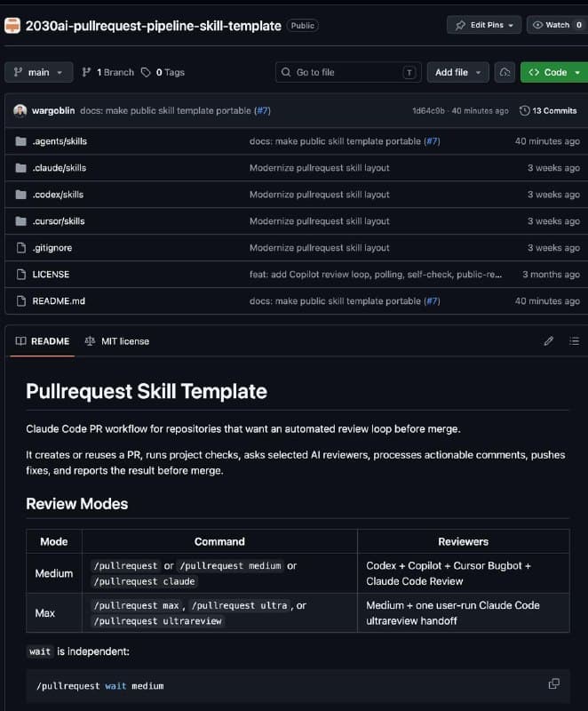Click the folder icon next to .codex/skills

point(20,195)
